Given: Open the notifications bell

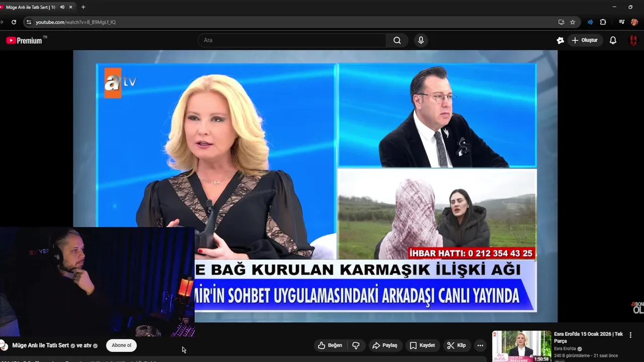Looking at the screenshot, I should pyautogui.click(x=613, y=40).
